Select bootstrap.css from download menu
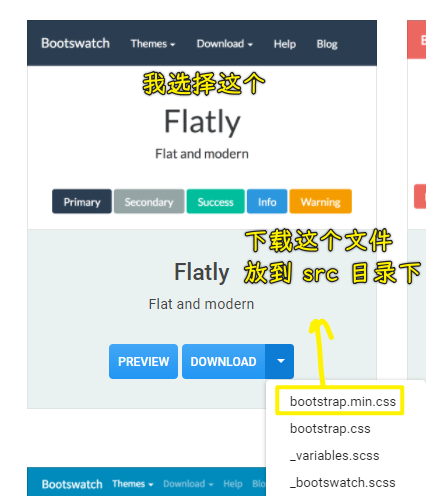Screen dimensions: 426x496 click(x=330, y=429)
